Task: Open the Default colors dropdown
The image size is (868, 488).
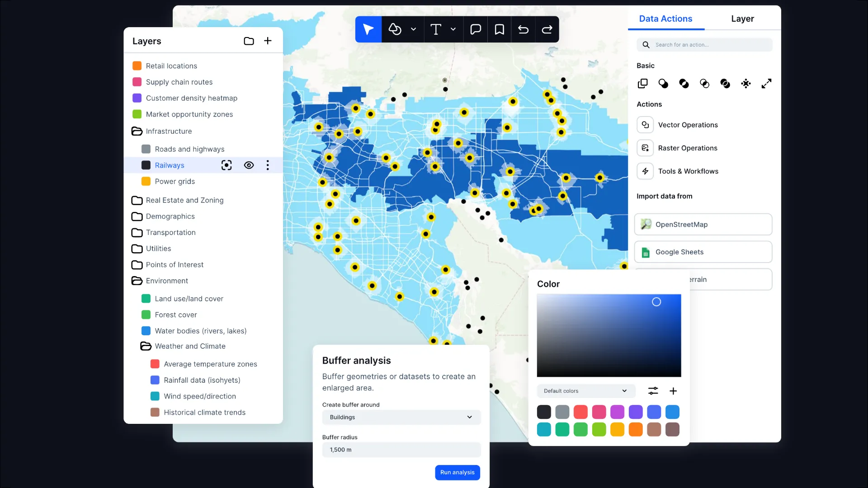Action: point(585,391)
